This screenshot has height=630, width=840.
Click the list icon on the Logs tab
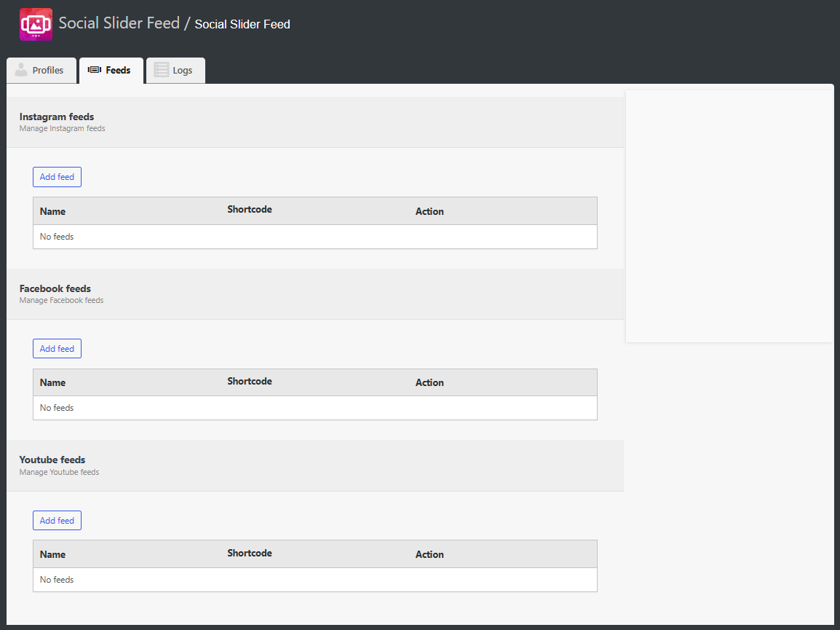pos(161,70)
